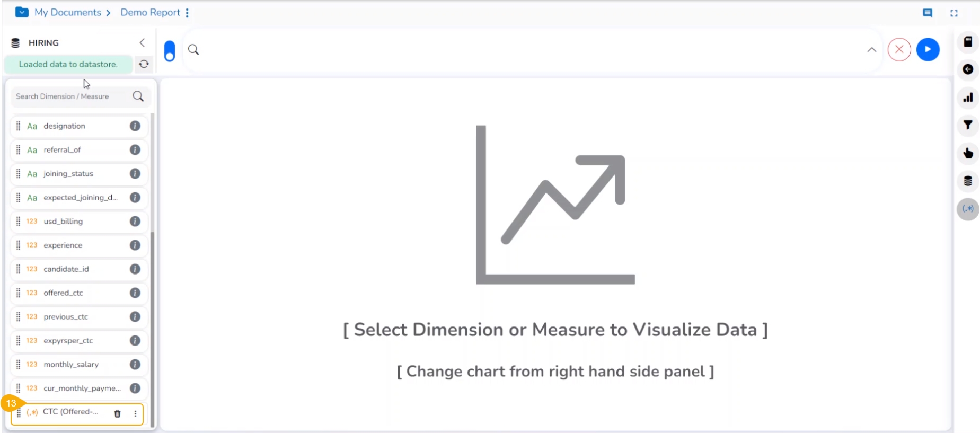Open the filter icon in right sidebar
This screenshot has width=980, height=433.
click(968, 125)
